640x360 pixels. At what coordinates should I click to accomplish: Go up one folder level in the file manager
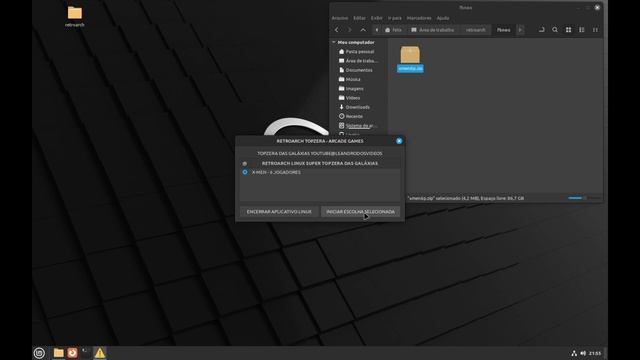(363, 30)
